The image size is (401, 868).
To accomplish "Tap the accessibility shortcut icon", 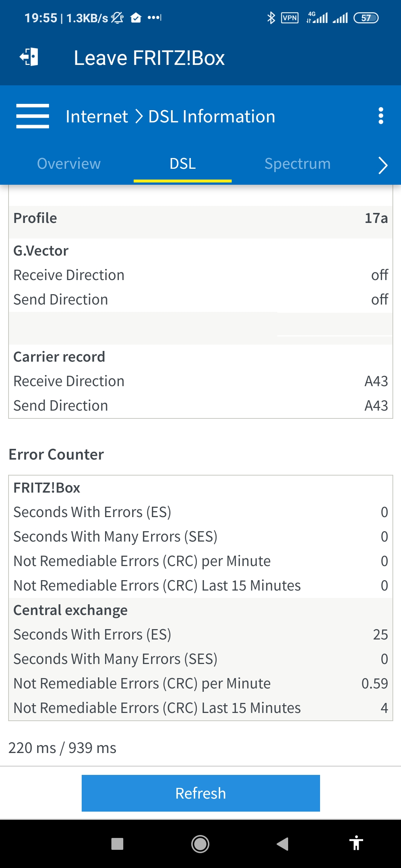I will click(x=356, y=843).
